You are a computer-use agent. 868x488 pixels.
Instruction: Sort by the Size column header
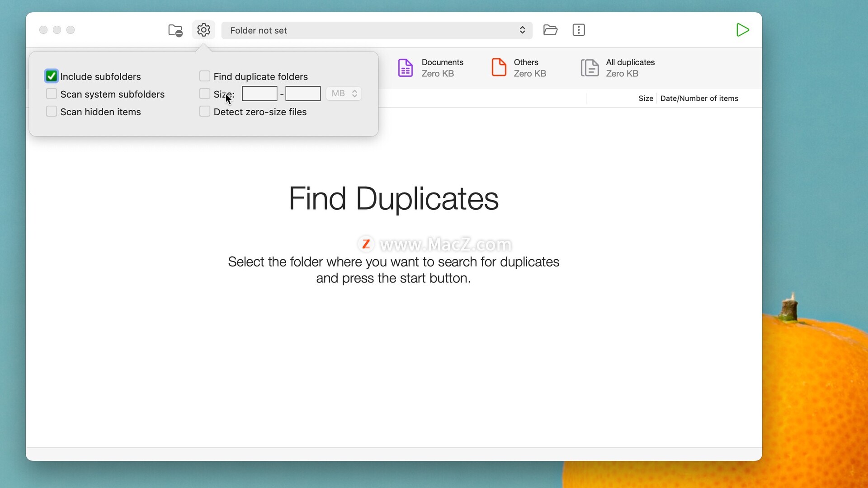pos(646,99)
